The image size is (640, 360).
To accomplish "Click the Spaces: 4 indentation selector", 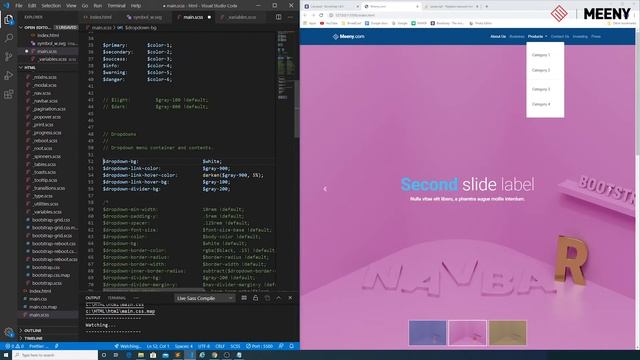I will (184, 346).
